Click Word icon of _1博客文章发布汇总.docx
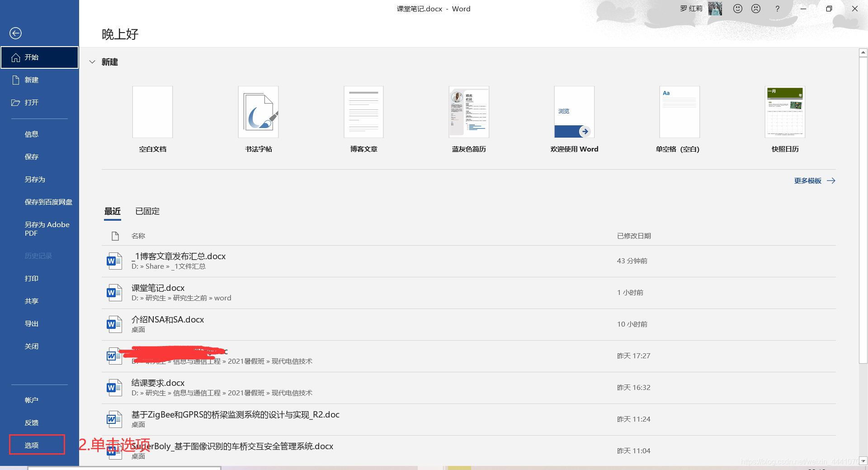 [x=114, y=261]
